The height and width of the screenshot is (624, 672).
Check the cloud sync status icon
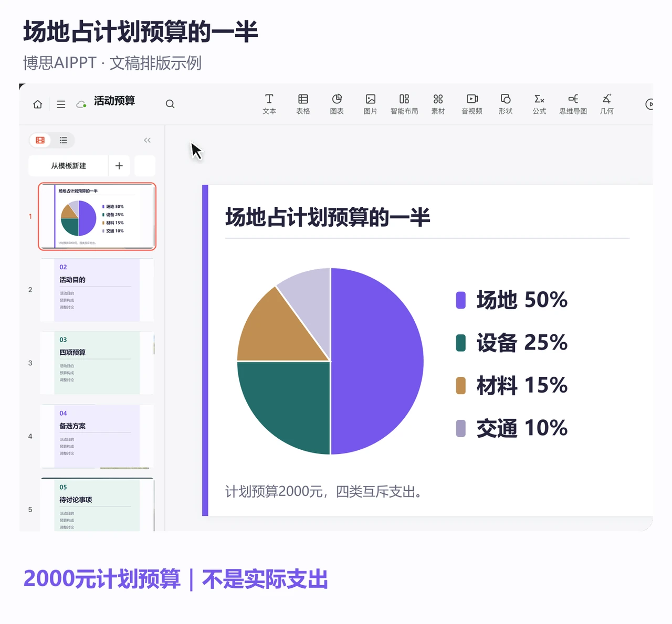coord(81,104)
